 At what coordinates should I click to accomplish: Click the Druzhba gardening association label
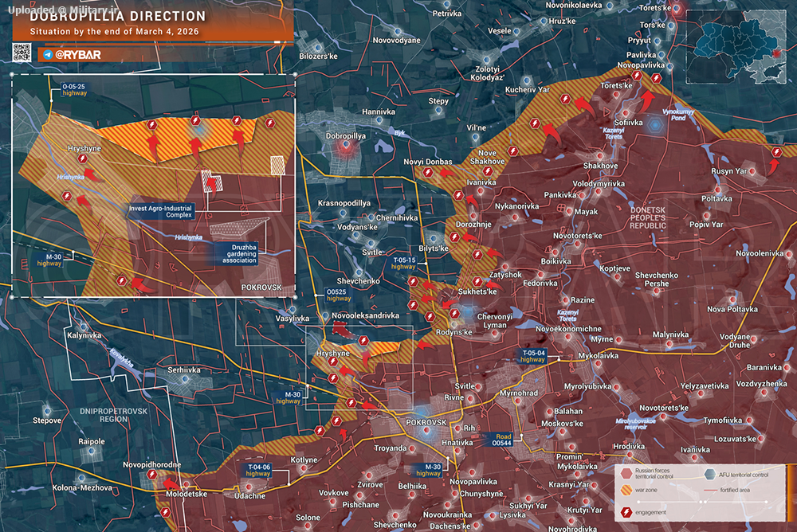coord(241,253)
